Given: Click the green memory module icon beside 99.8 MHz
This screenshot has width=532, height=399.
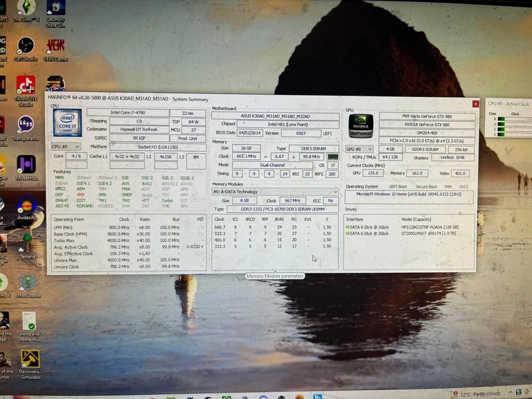Looking at the screenshot, I should pos(332,157).
